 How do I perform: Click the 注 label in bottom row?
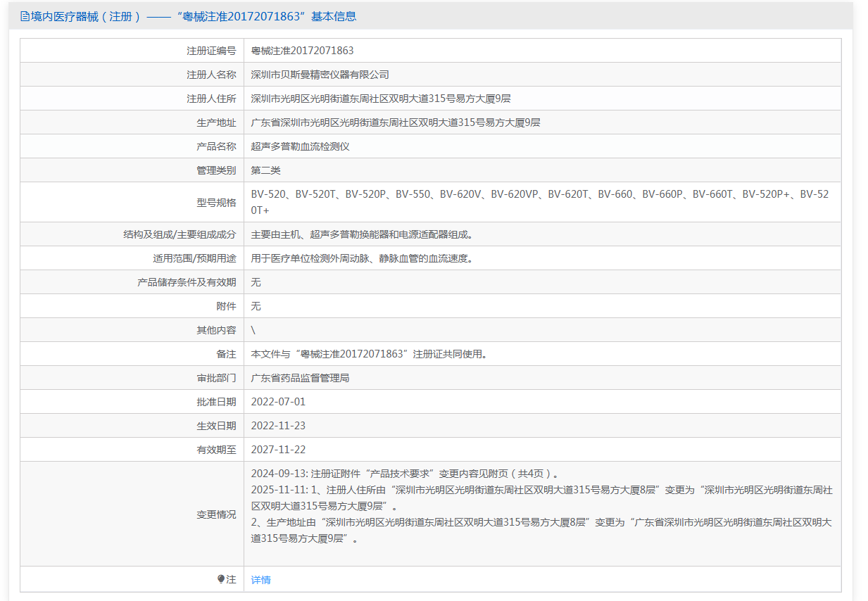coord(232,579)
